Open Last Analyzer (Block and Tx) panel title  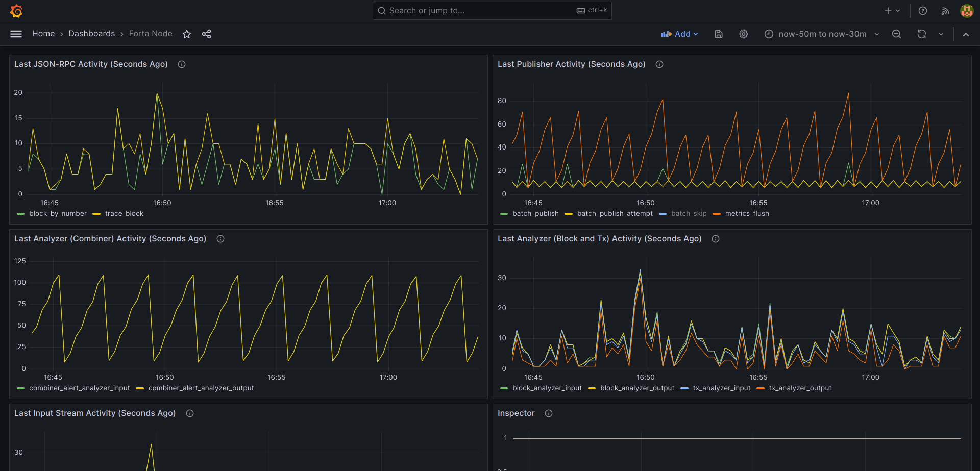tap(600, 239)
